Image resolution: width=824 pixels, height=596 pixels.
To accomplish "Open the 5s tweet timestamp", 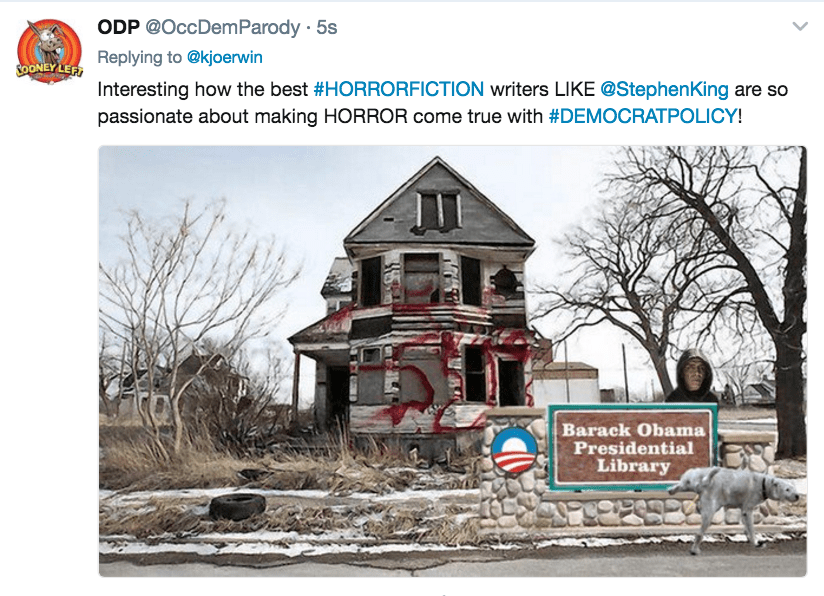I will click(x=326, y=27).
